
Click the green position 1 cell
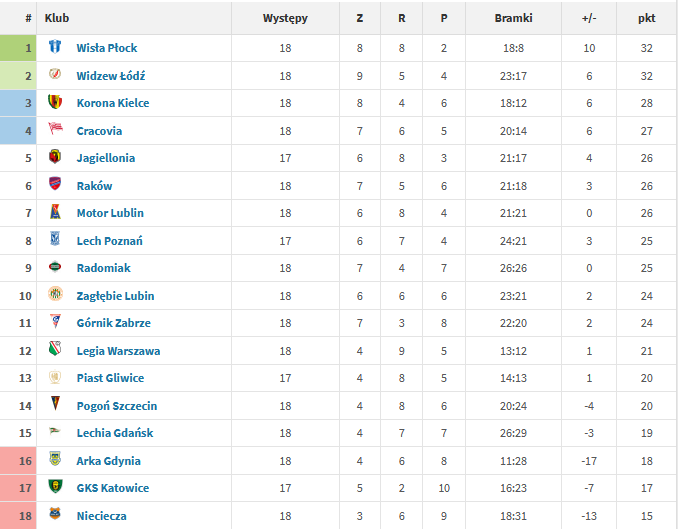pos(19,48)
